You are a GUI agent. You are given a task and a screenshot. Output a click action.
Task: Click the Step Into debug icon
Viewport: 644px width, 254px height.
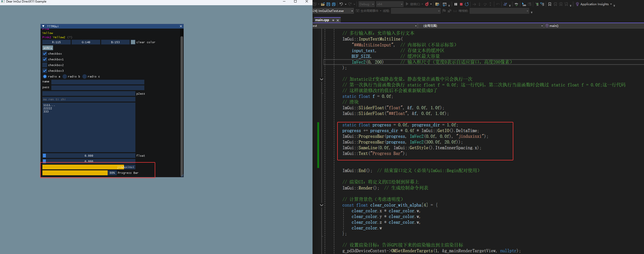pyautogui.click(x=480, y=4)
